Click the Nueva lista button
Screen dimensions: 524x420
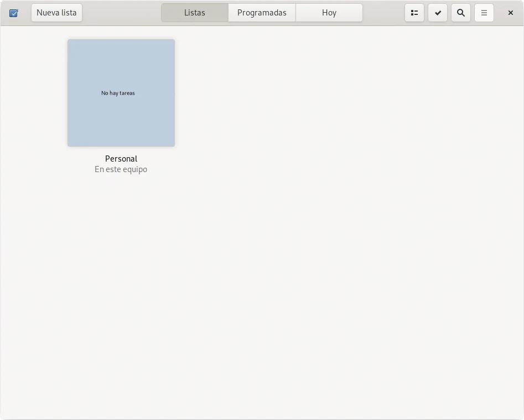(56, 13)
